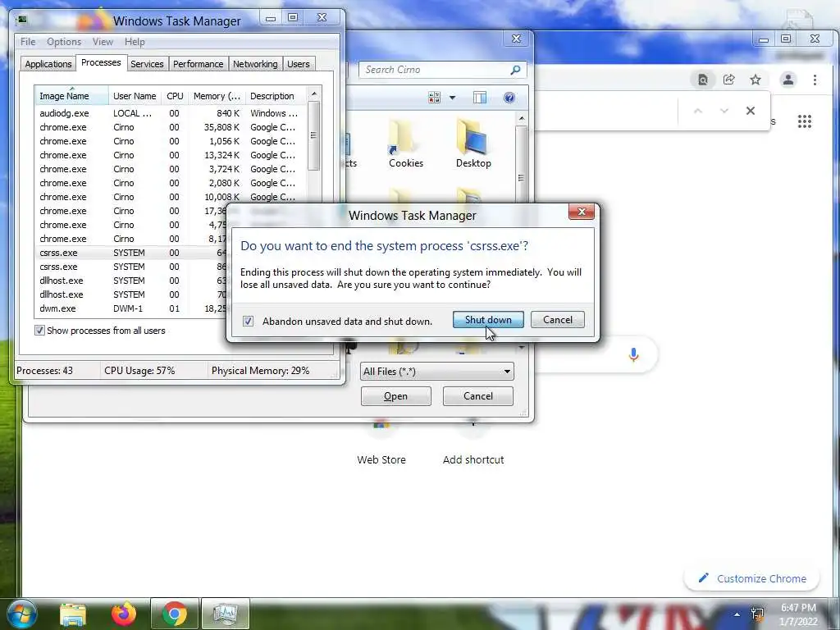Open the Google apps grid icon
The width and height of the screenshot is (840, 630).
(x=804, y=121)
